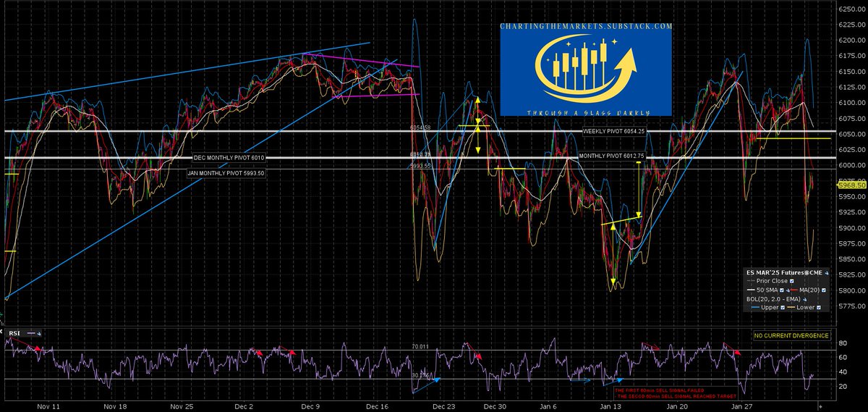
Task: Toggle the MA(20) checkbox
Action: (x=824, y=290)
